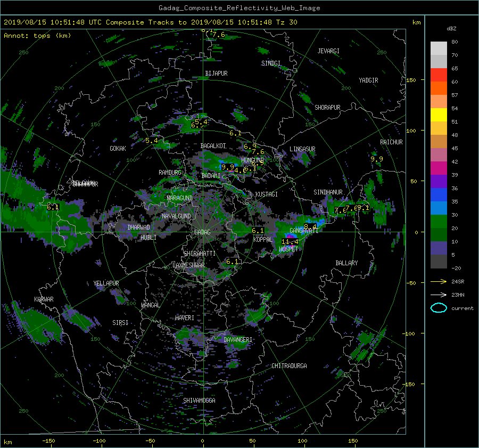Screen dimensions: 479x448
Task: Click the white 23MN arrow icon
Action: pos(439,295)
